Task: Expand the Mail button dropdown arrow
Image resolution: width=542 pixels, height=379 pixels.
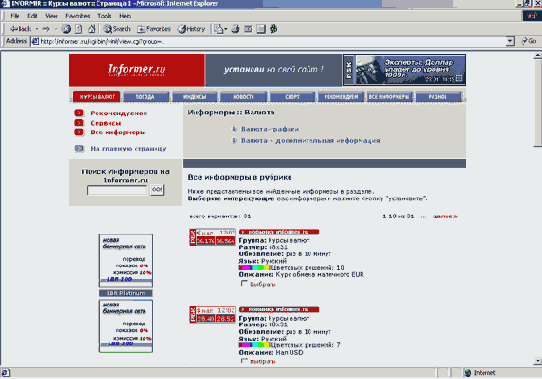Action: pyautogui.click(x=225, y=29)
